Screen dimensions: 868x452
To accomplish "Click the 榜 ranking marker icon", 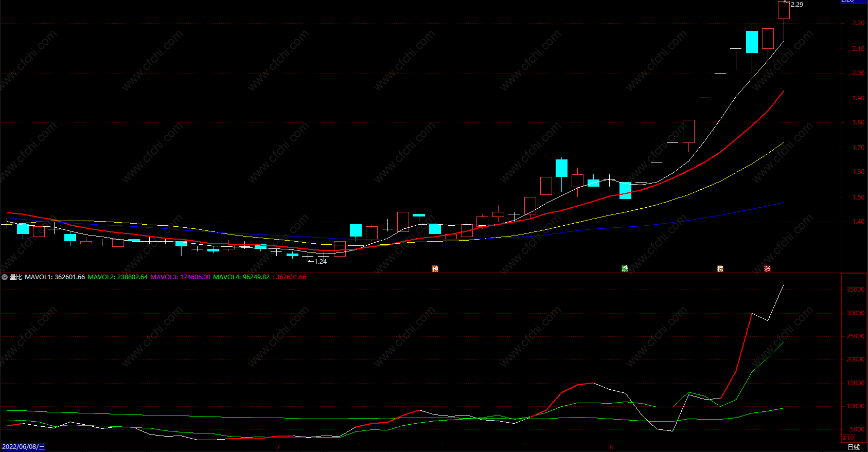I will pos(720,268).
